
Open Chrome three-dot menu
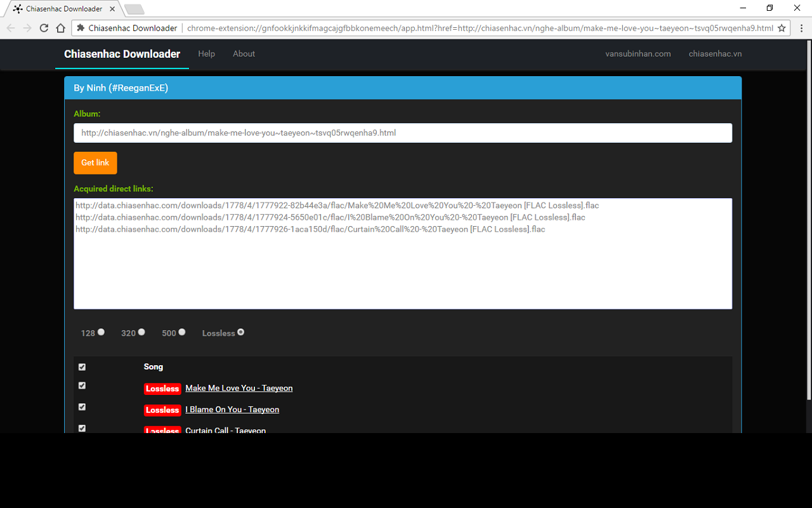coord(800,28)
